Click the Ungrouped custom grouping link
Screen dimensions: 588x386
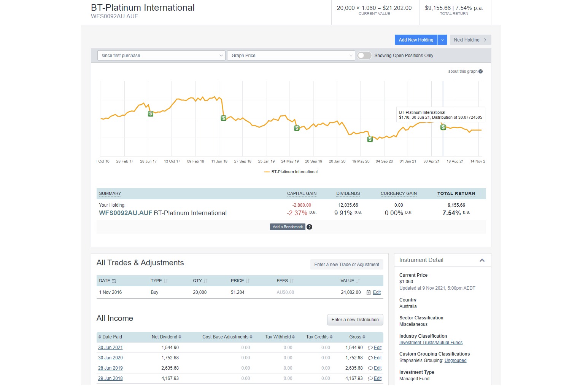(456, 360)
